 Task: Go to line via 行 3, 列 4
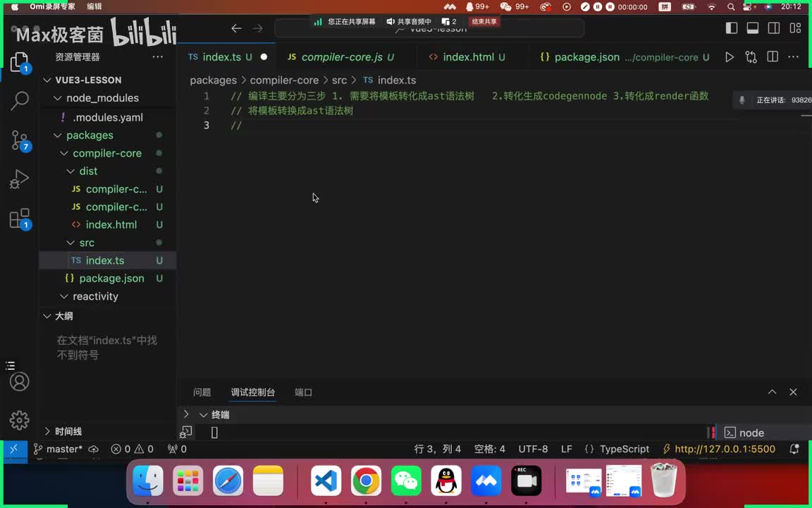(438, 449)
